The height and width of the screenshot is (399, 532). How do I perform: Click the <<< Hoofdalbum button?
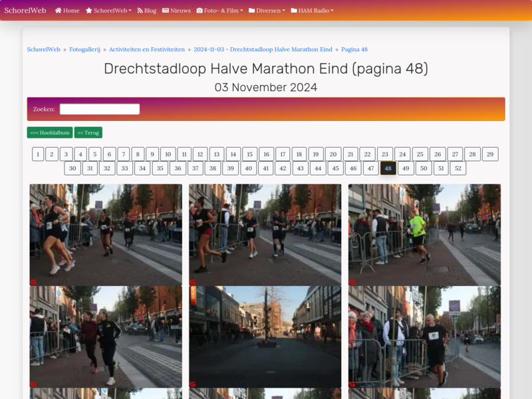pos(50,132)
